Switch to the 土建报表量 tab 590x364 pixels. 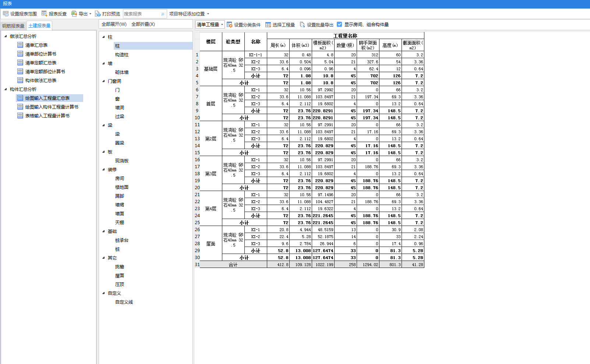point(39,25)
